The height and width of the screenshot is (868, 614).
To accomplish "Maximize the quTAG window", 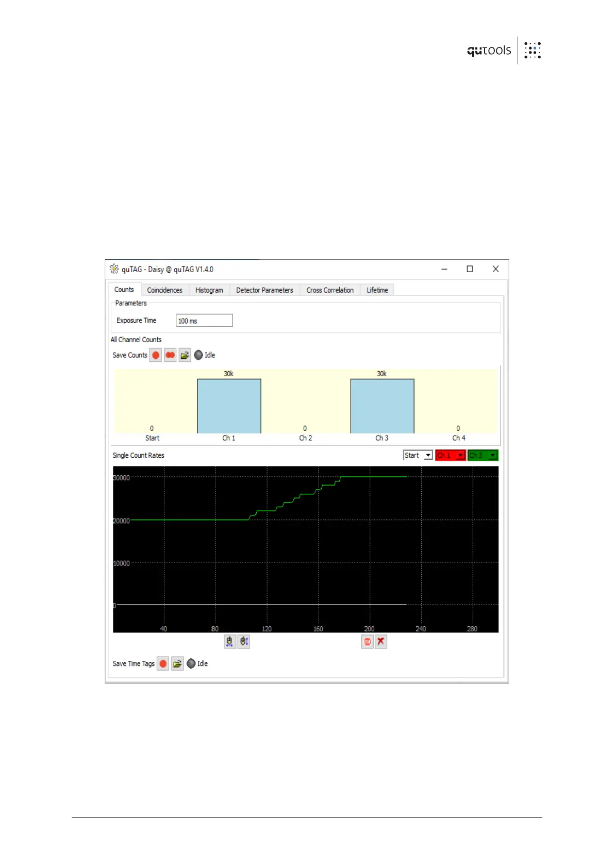I will [x=470, y=269].
